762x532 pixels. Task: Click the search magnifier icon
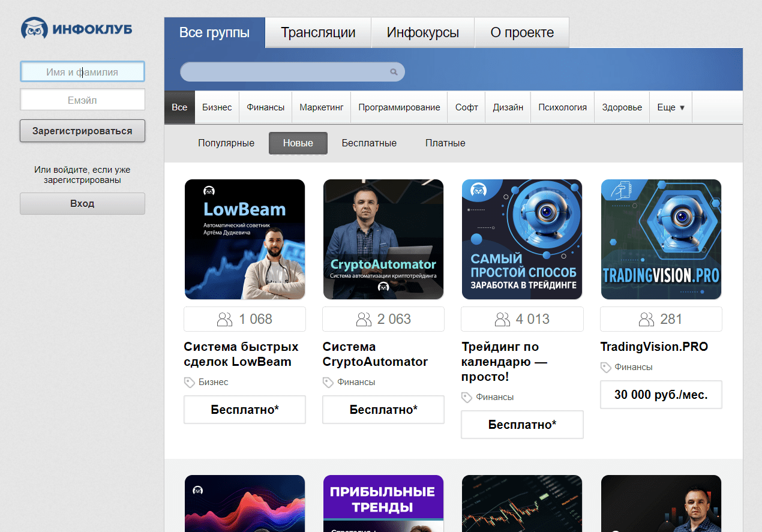(x=394, y=72)
